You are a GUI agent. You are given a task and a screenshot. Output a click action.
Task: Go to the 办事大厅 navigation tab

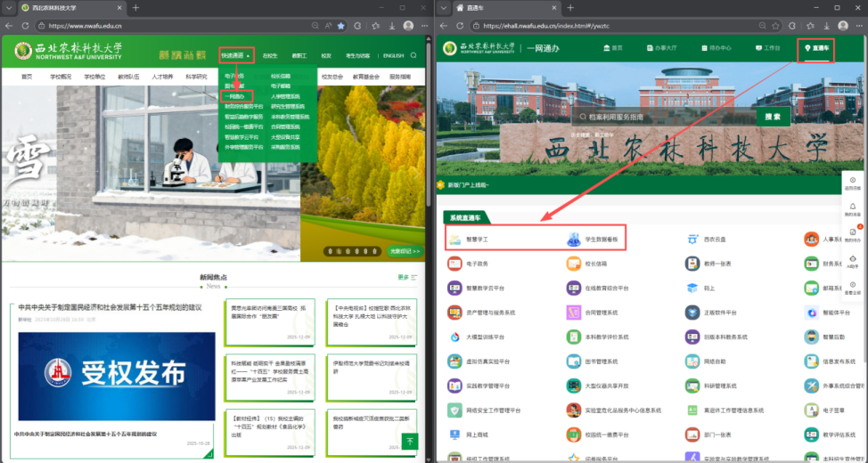pos(664,48)
